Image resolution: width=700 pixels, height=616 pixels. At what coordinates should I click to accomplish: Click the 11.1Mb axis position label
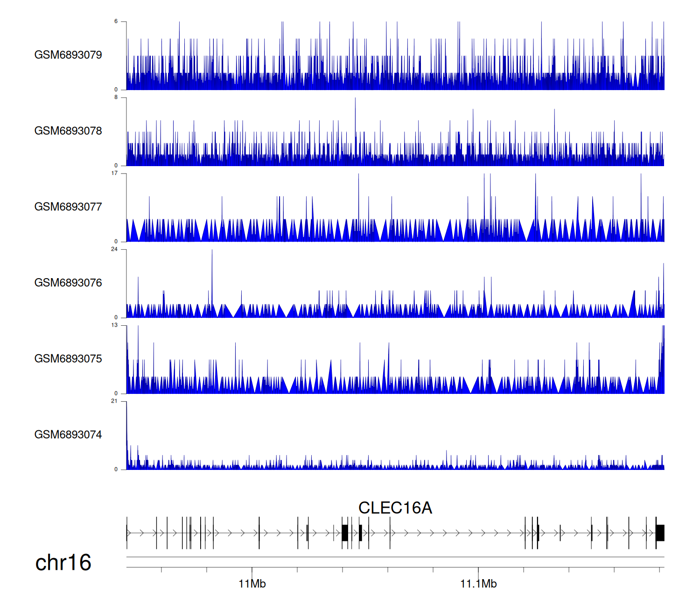(478, 584)
